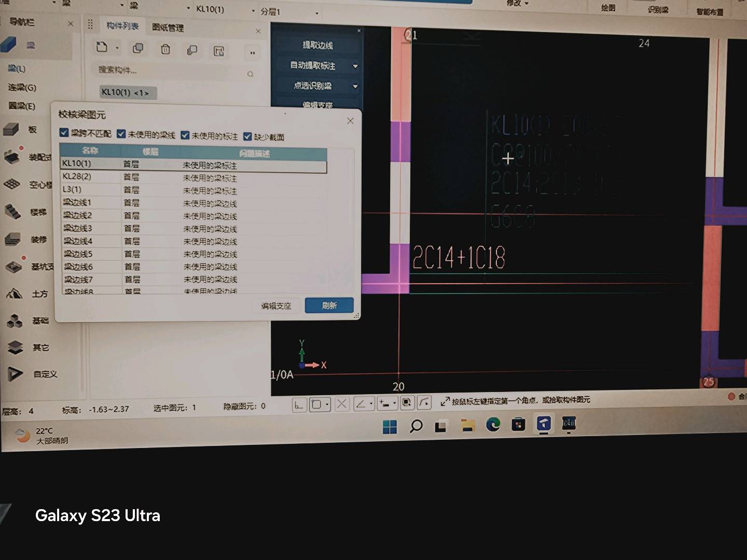Open the 装修 category icon
The image size is (747, 560).
12,239
